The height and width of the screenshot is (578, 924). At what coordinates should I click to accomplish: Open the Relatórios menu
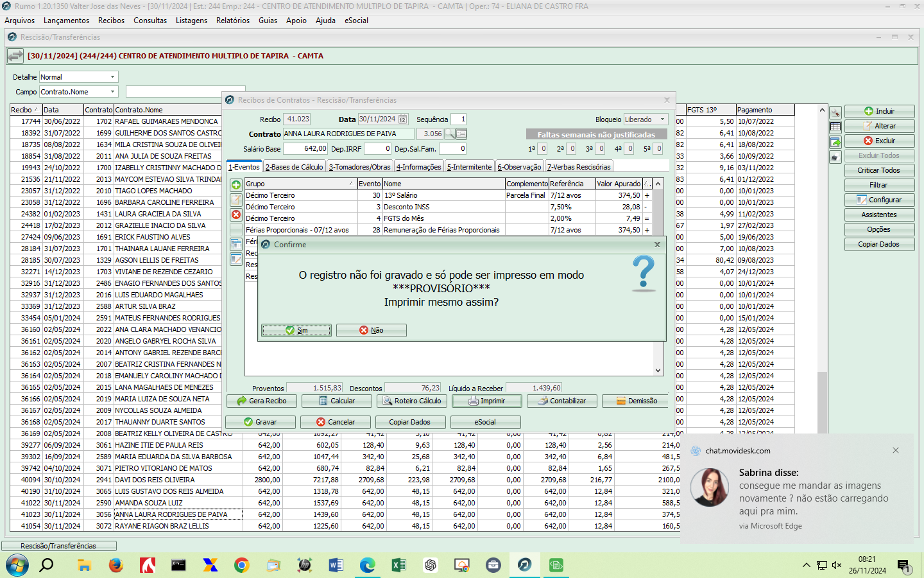tap(233, 21)
